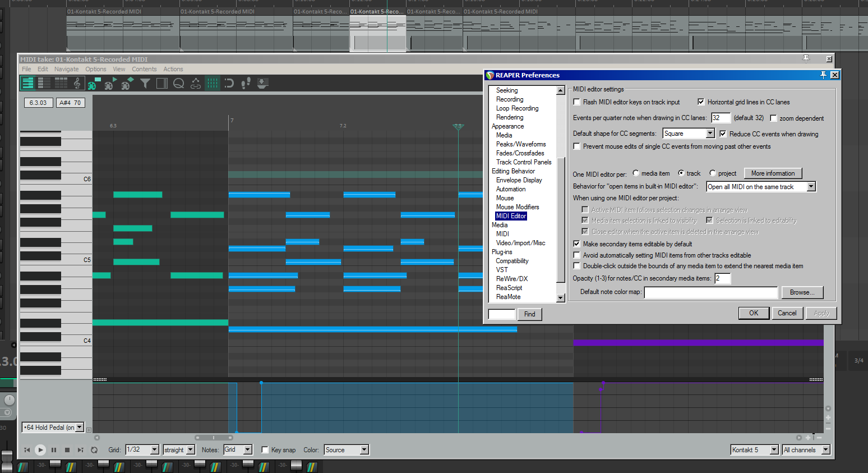Toggle the docked editor panel icon
This screenshot has width=868, height=473.
pyautogui.click(x=162, y=84)
